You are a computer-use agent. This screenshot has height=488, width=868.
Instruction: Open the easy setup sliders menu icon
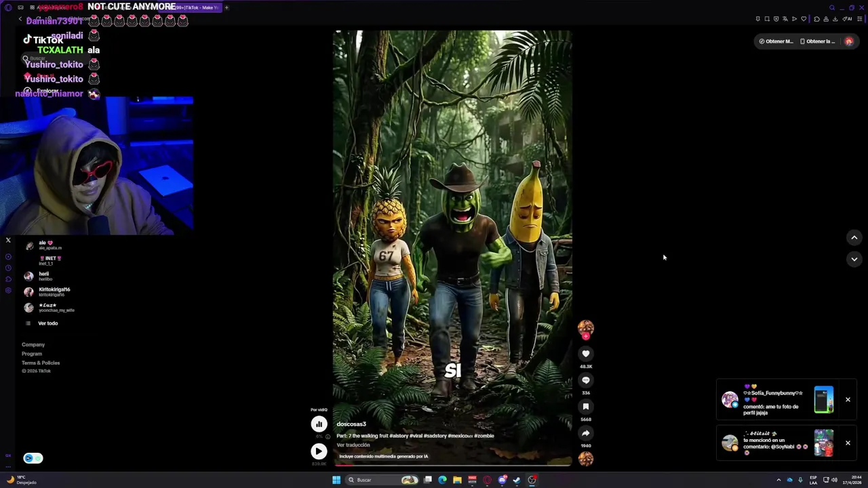[x=860, y=19]
